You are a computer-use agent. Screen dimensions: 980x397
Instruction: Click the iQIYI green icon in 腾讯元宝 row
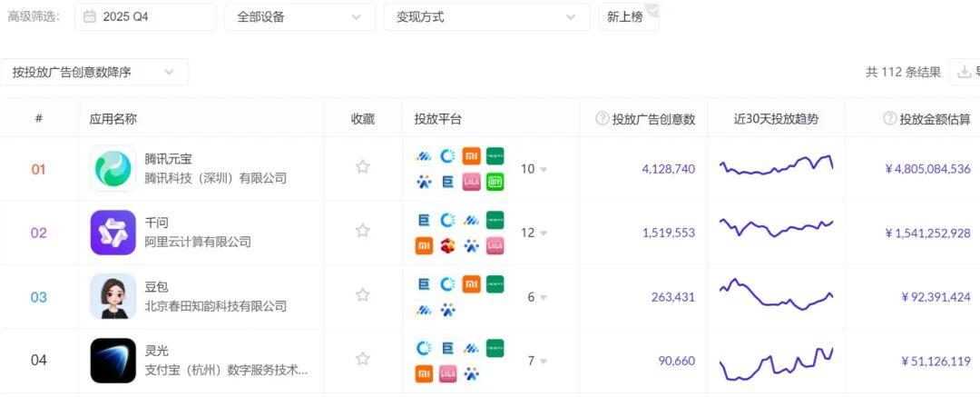[495, 182]
